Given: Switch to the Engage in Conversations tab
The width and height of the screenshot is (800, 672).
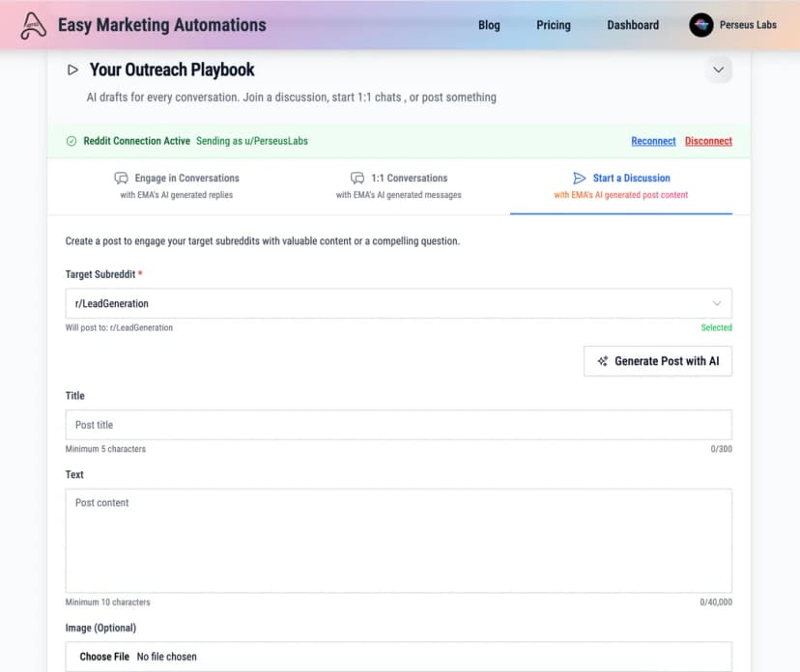Looking at the screenshot, I should pos(177,185).
